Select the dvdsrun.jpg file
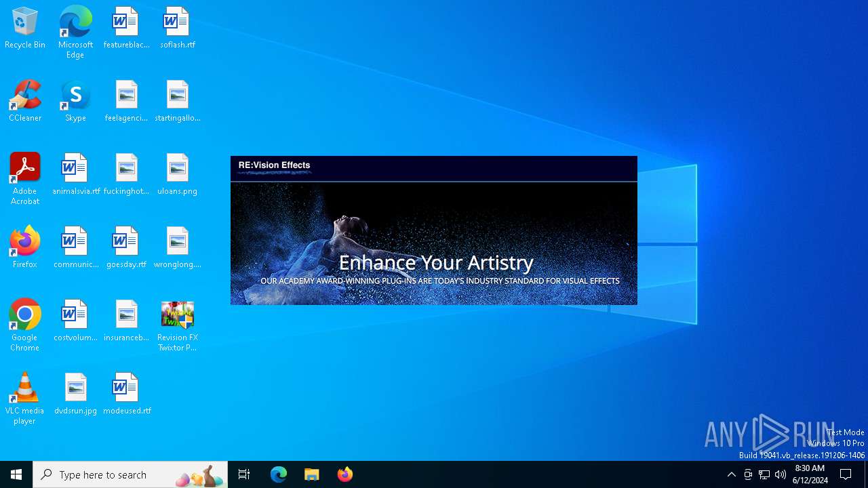 [x=75, y=394]
